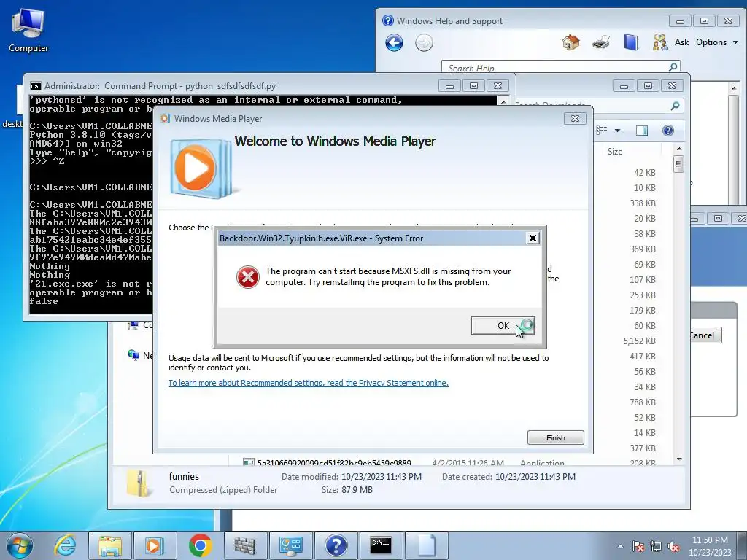
Task: Open Browse Help book icon
Action: pos(631,42)
